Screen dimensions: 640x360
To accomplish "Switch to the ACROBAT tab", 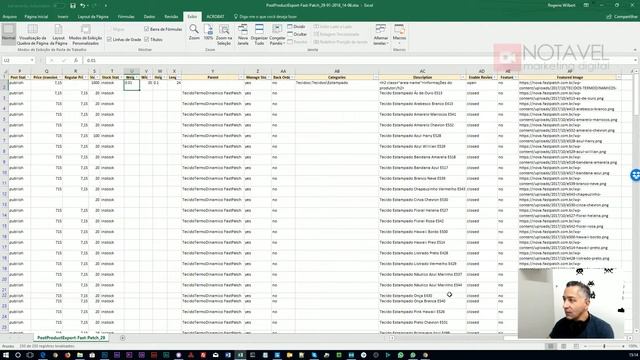I will point(215,17).
